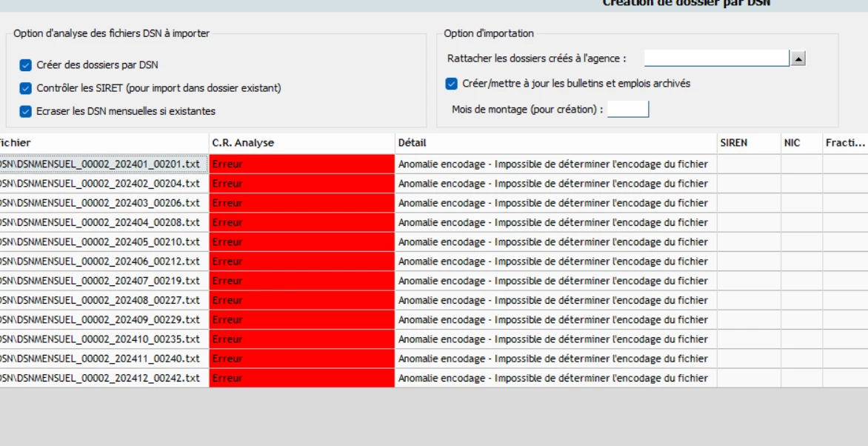Select file DSNMENSUEL_00002_202402_00204.txt
This screenshot has height=446, width=868.
[x=104, y=184]
